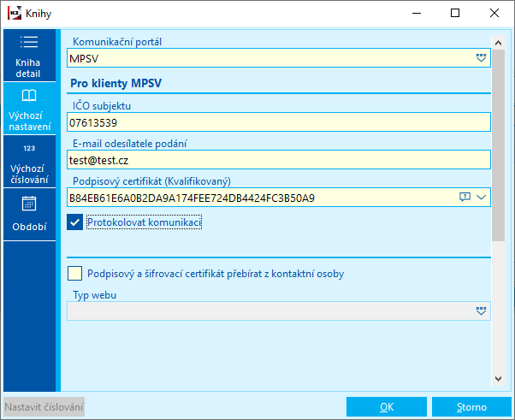Maximize the Knihy window
This screenshot has height=420, width=515.
[x=455, y=13]
